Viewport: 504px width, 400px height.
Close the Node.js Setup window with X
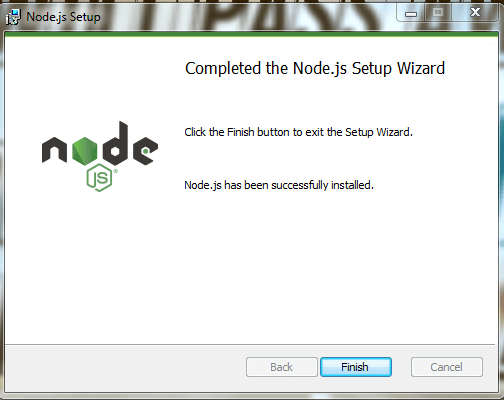coord(475,13)
